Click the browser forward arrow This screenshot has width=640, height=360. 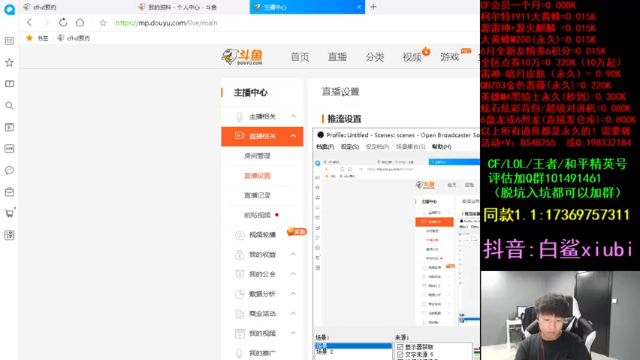(x=46, y=22)
